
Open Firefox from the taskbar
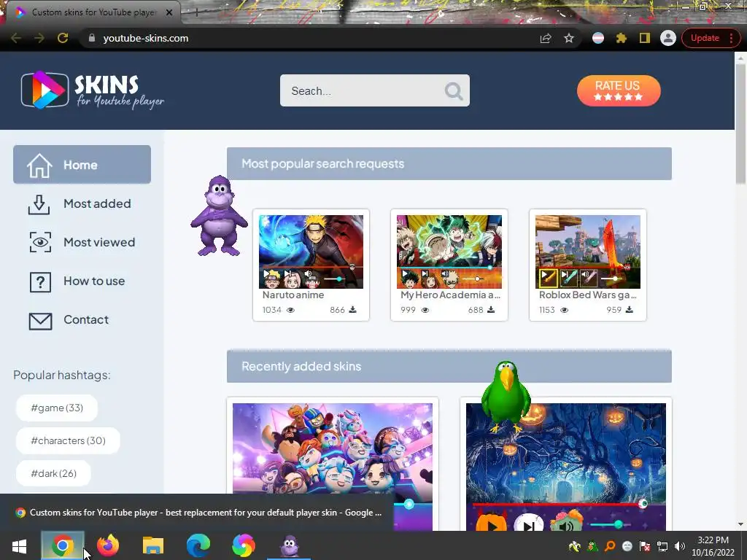click(x=108, y=545)
